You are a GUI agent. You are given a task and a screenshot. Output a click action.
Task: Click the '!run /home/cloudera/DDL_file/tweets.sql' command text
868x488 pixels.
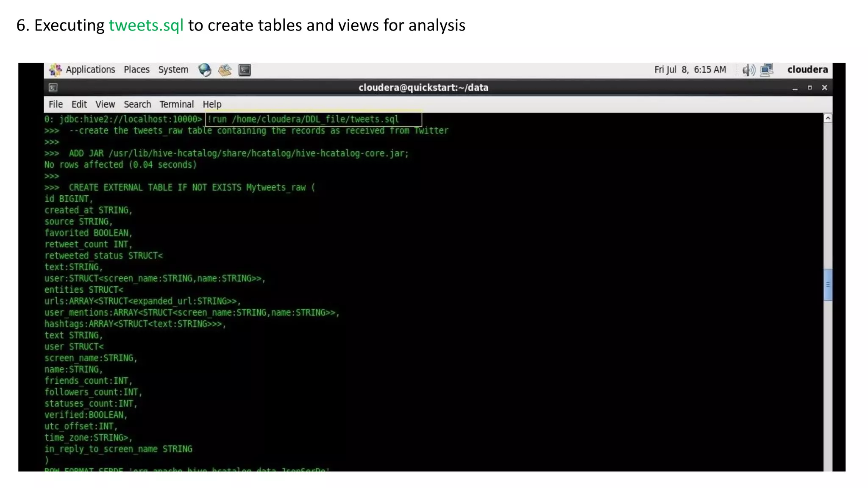[303, 119]
